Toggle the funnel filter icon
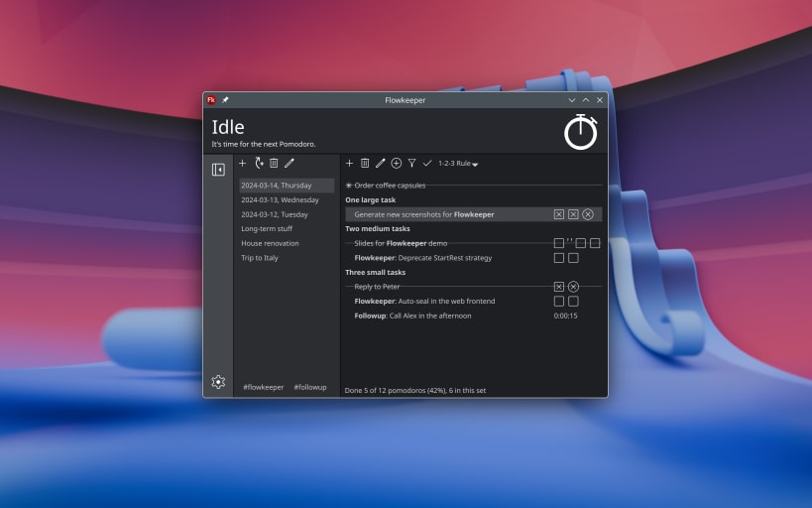812x508 pixels. click(x=411, y=164)
